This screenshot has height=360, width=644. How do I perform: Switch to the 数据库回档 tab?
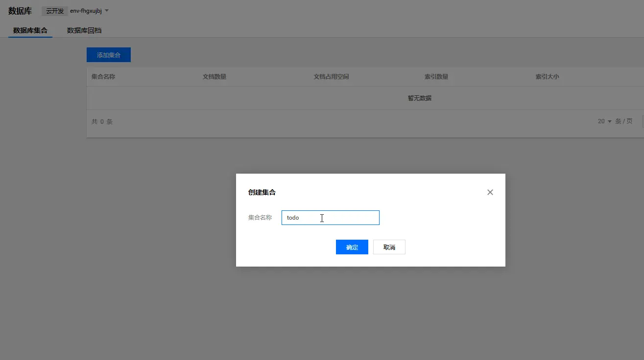coord(84,30)
